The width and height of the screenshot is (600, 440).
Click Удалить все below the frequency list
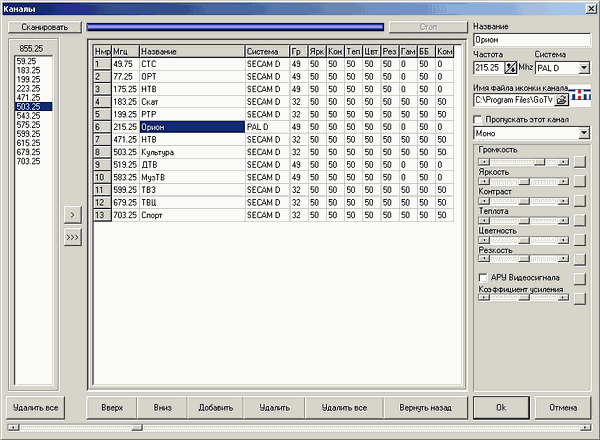pyautogui.click(x=36, y=408)
